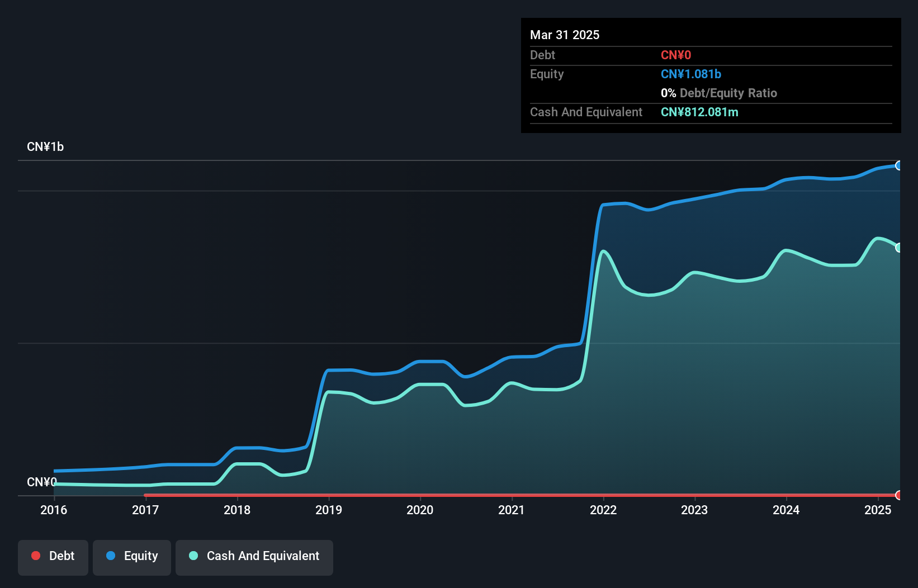Click the red CN¥0 debt value in tooltip
Viewport: 918px width, 588px height.
[676, 55]
